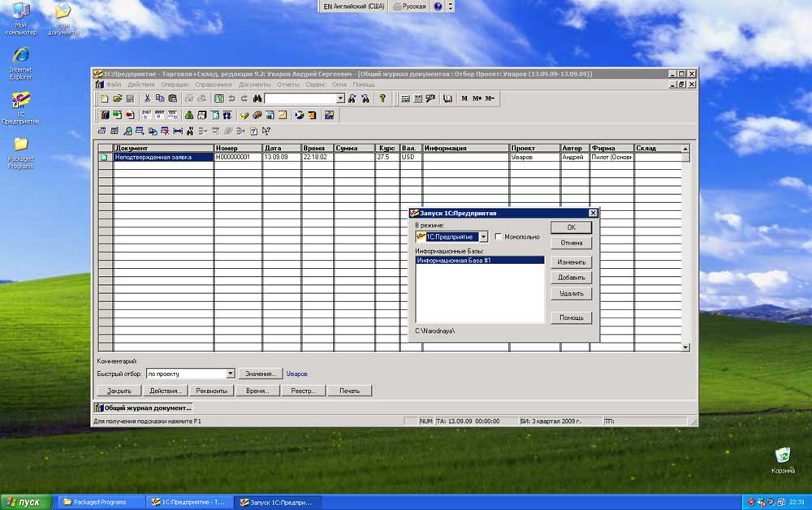This screenshot has width=812, height=510.
Task: Click the open folder icon in toolbar
Action: 116,98
